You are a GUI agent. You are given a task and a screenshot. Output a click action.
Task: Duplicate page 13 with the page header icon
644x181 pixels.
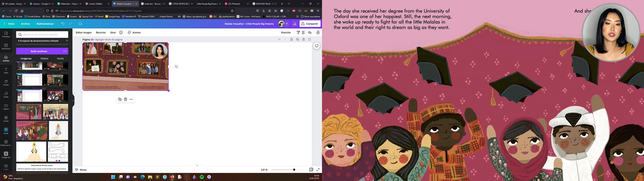pyautogui.click(x=298, y=40)
